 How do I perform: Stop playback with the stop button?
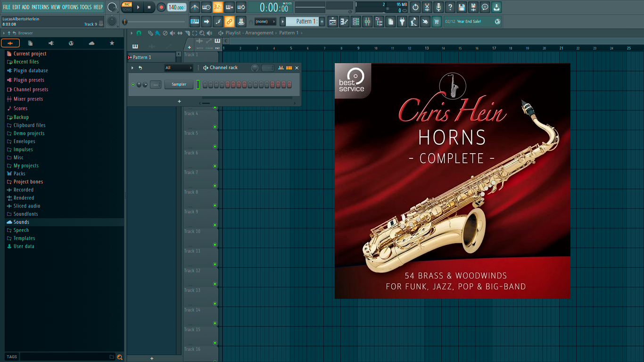coord(149,7)
